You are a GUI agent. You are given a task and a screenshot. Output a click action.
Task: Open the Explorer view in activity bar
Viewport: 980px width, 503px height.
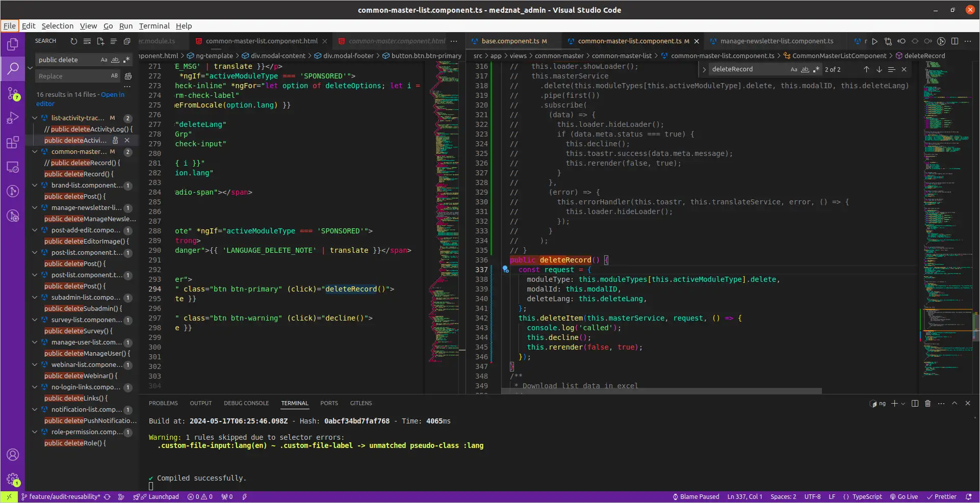click(x=13, y=44)
